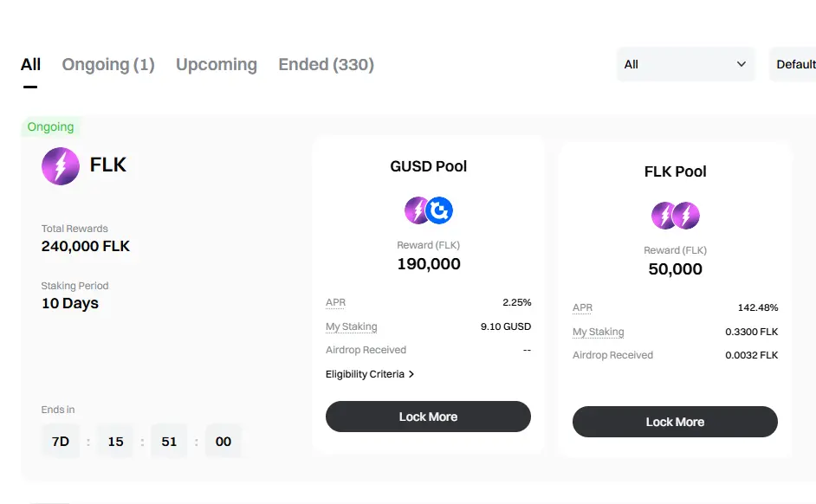Click the APR label in FLK Pool
Screen dimensions: 816x504
click(582, 307)
